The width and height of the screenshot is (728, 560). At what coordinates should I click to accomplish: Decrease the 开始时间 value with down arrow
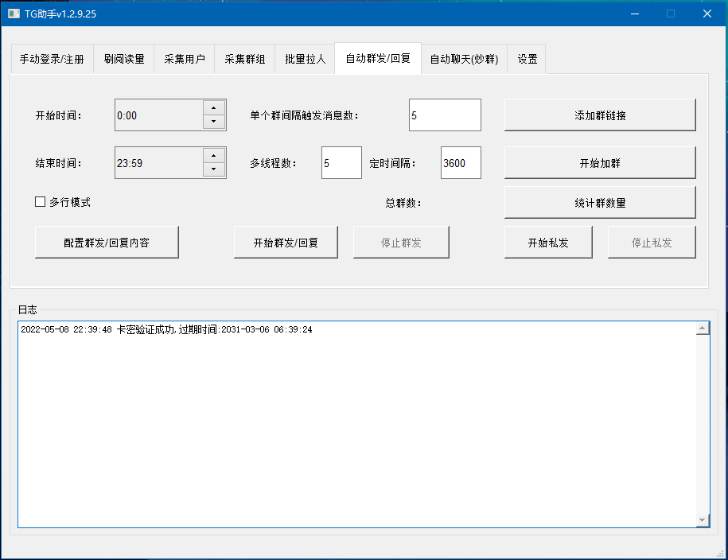[x=214, y=122]
